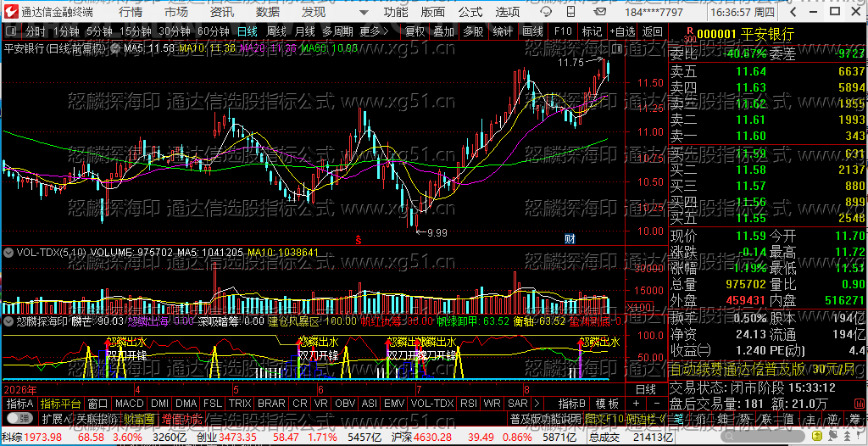This screenshot has width=868, height=446.
Task: Switch indicator to MACD
Action: pyautogui.click(x=129, y=403)
